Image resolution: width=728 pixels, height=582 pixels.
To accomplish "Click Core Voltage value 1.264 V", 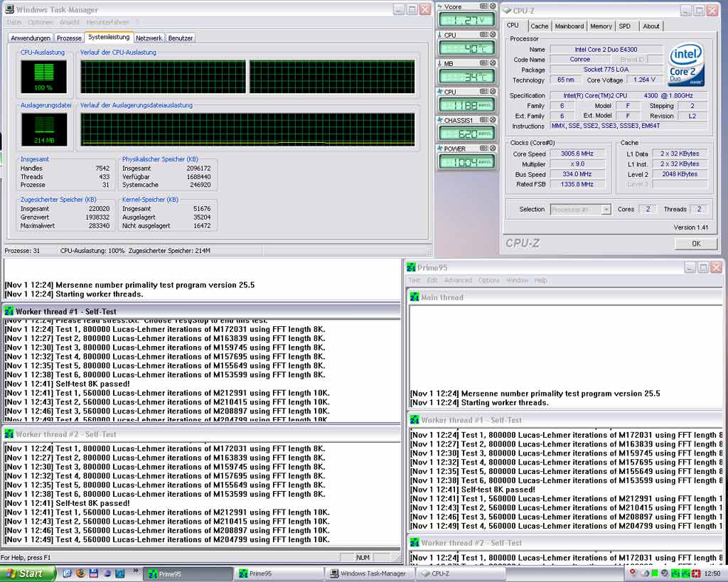I will click(644, 80).
